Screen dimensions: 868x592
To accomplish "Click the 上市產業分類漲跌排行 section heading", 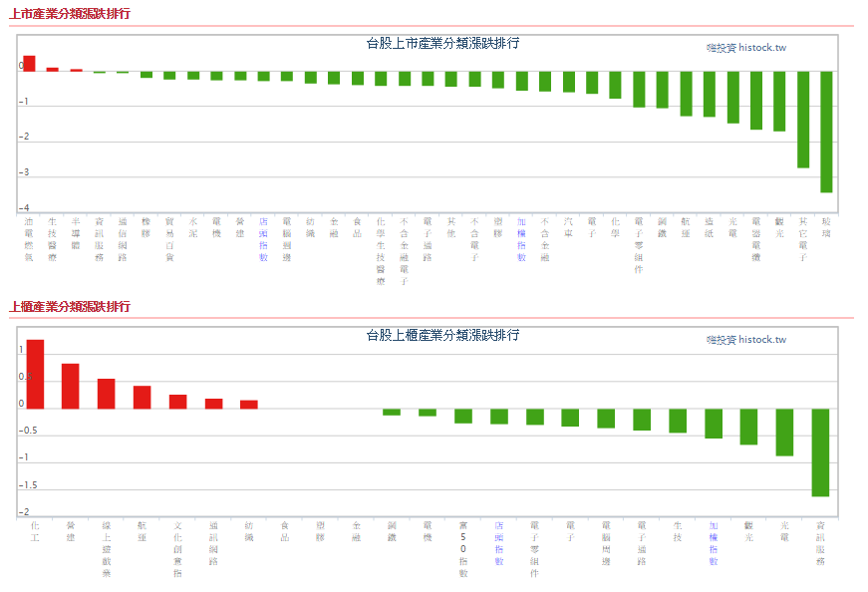I will 70,14.
